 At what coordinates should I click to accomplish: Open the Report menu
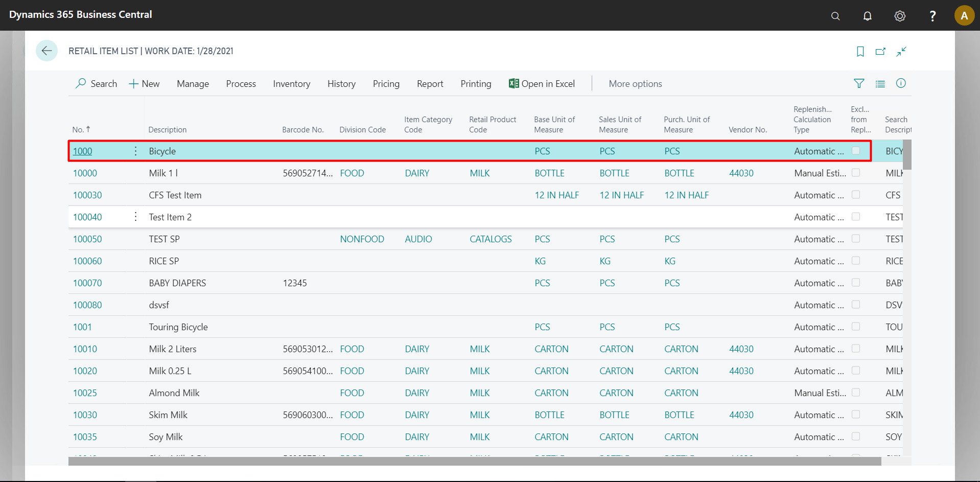pyautogui.click(x=430, y=83)
